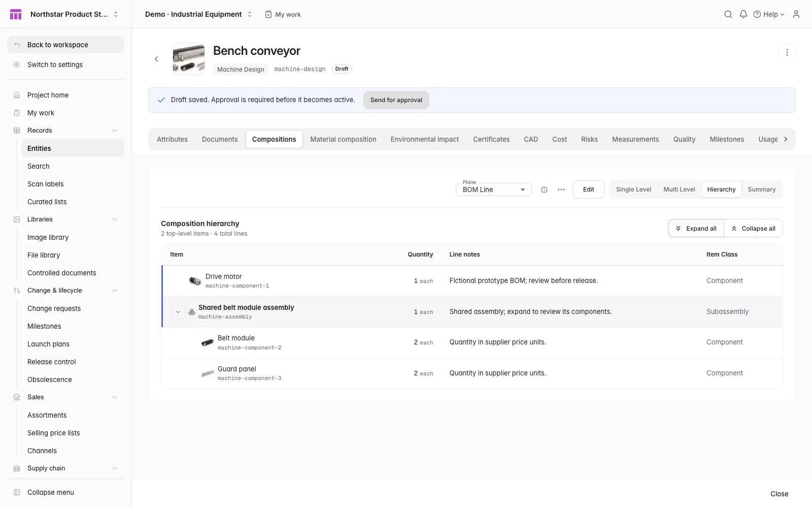
Task: Open the ellipsis options beside Edit button
Action: tap(561, 189)
